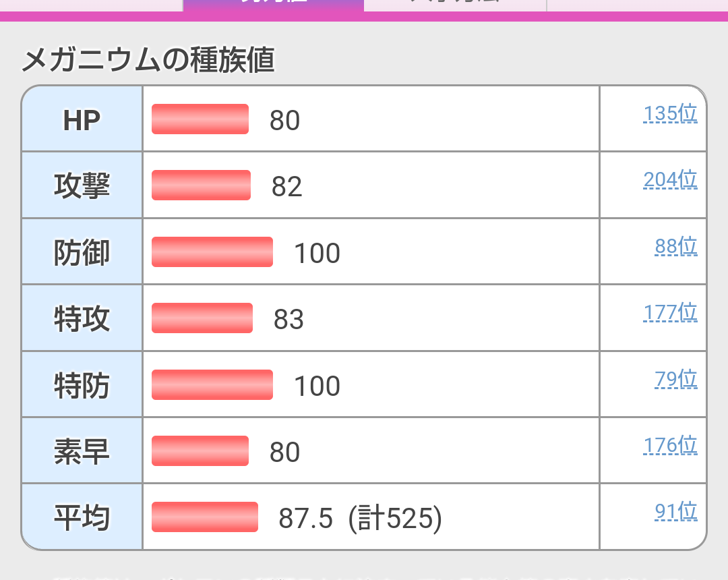
Task: Select the 防御 stat bar
Action: [212, 252]
